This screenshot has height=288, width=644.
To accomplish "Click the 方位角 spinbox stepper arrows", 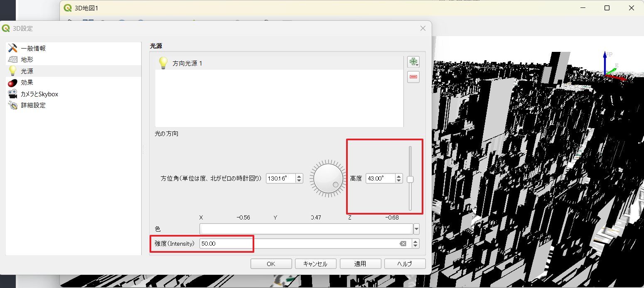I will point(299,178).
